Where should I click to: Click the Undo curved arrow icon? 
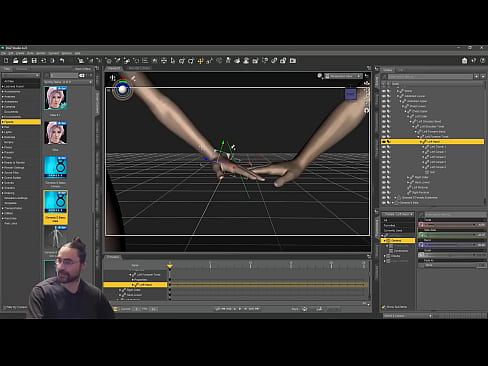coord(62,61)
